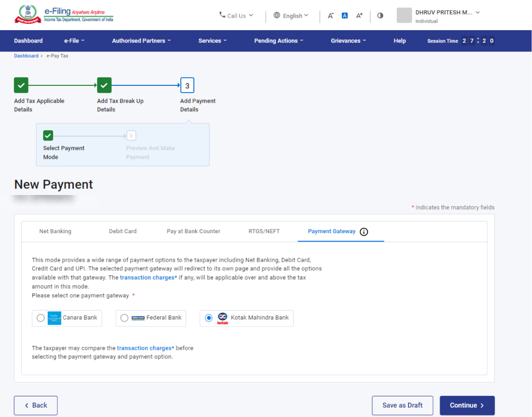Click the e-Filing Income Tax Department logo

click(64, 14)
